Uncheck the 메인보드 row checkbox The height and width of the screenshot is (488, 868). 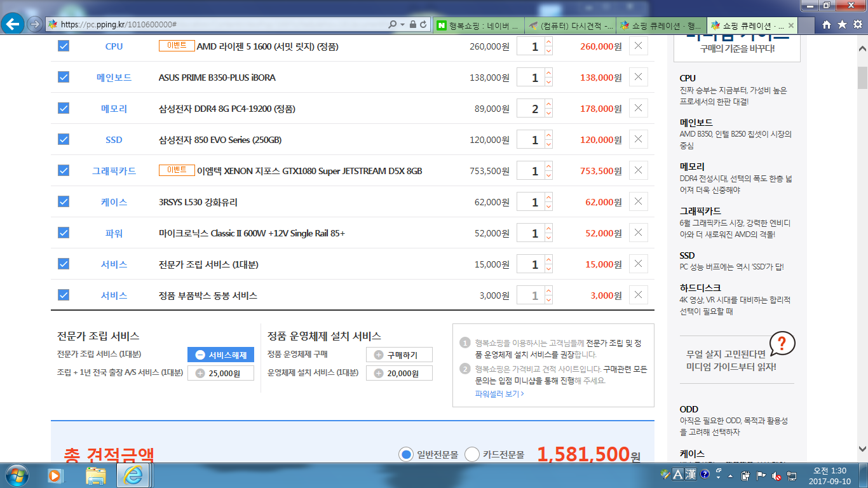[64, 77]
